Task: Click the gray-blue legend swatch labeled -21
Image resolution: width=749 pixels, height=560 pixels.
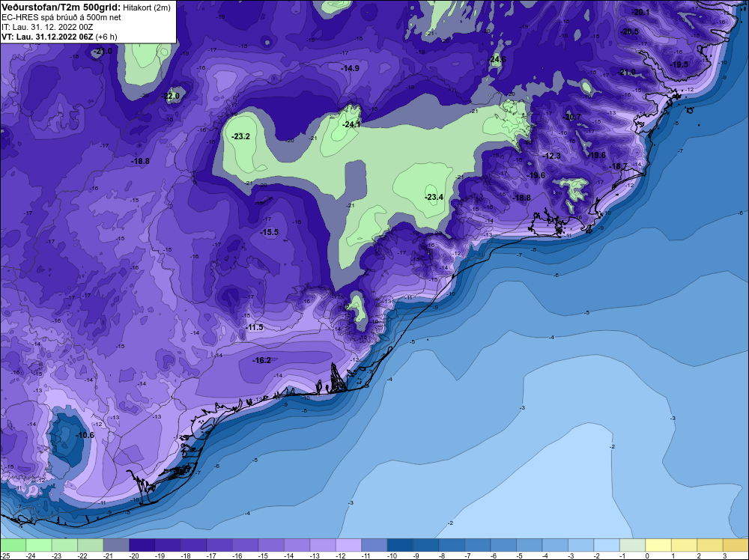Action: coord(116,545)
